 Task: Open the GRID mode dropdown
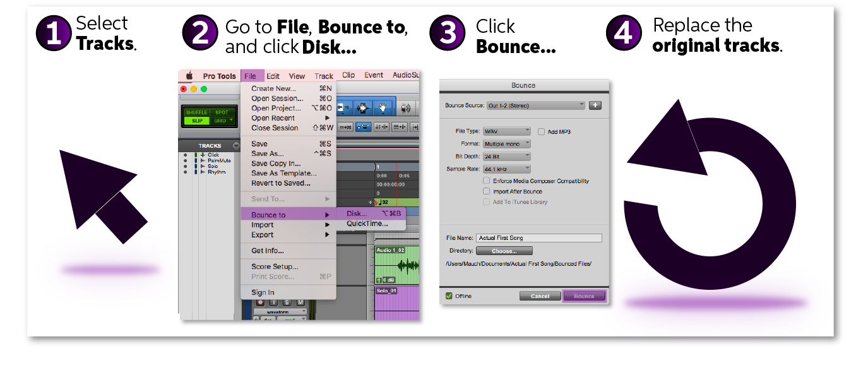pyautogui.click(x=222, y=121)
